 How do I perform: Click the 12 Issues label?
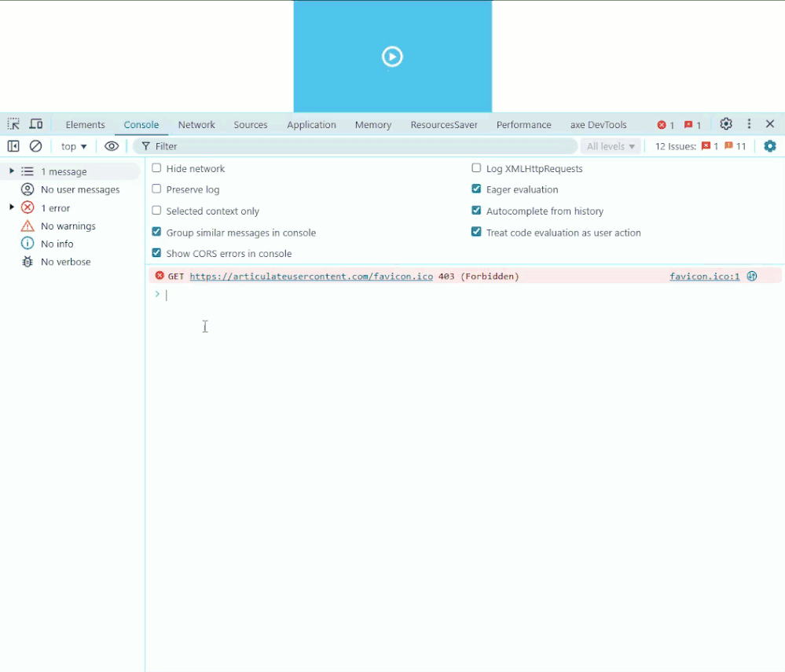[x=675, y=146]
